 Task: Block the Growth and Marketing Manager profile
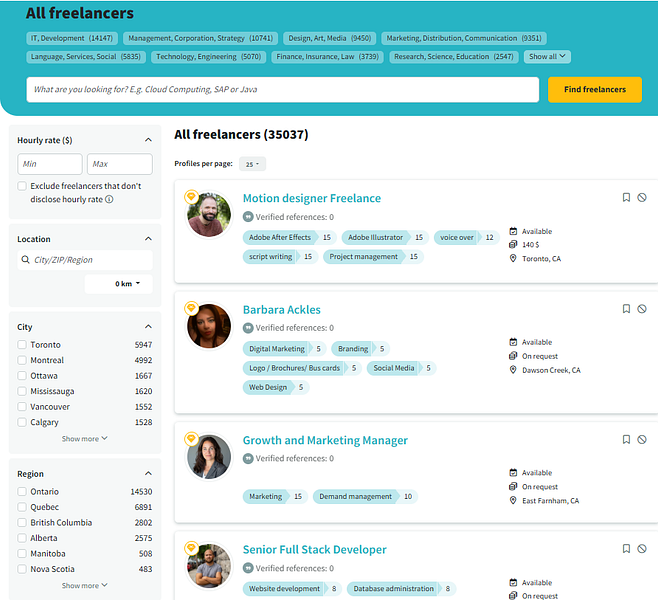[642, 439]
